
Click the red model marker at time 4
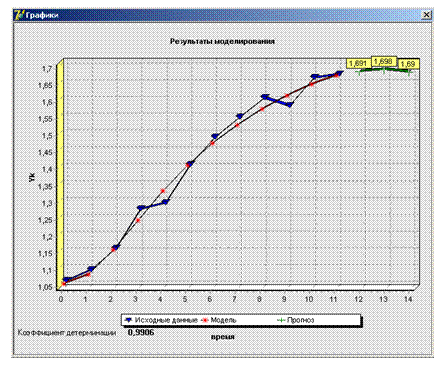(163, 191)
